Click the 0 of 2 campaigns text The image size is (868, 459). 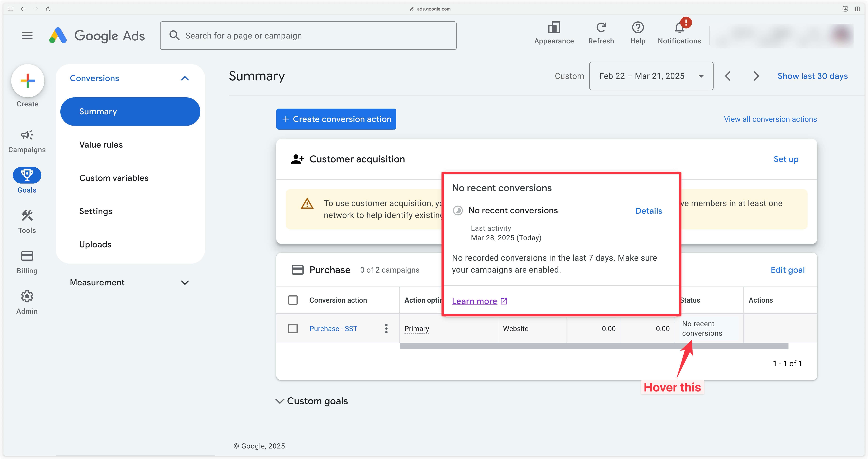(x=390, y=270)
